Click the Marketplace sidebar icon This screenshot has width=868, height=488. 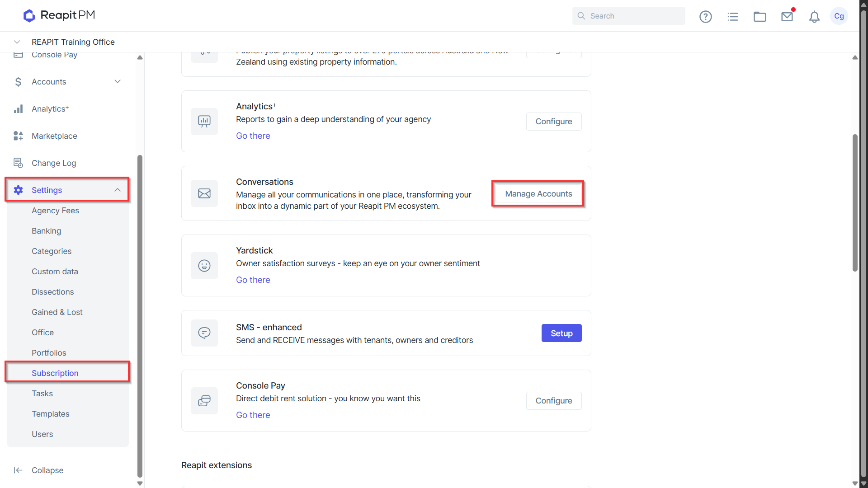point(18,136)
